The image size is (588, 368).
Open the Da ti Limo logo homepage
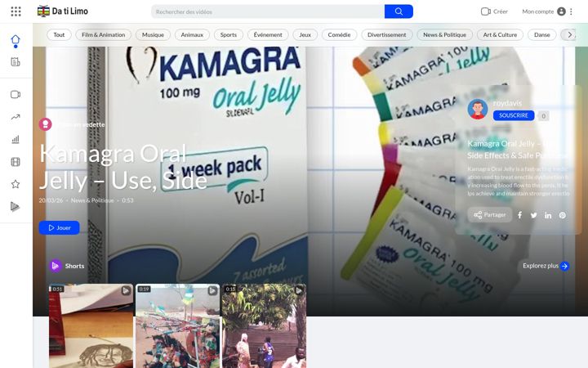(x=63, y=11)
